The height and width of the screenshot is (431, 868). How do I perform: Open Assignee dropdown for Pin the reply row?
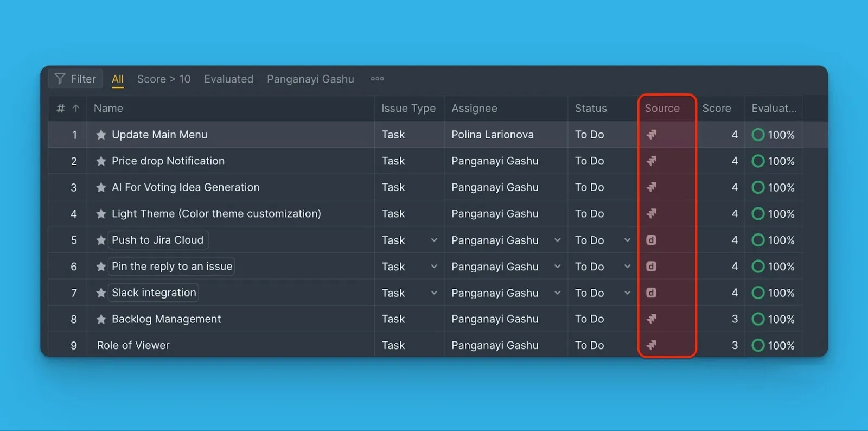(557, 267)
